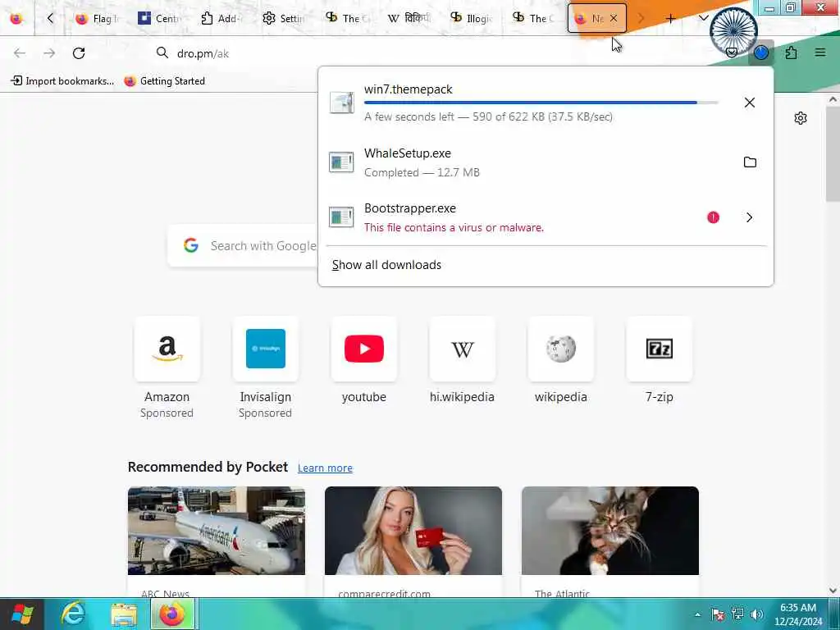Open Action Center flag icon

click(x=718, y=614)
